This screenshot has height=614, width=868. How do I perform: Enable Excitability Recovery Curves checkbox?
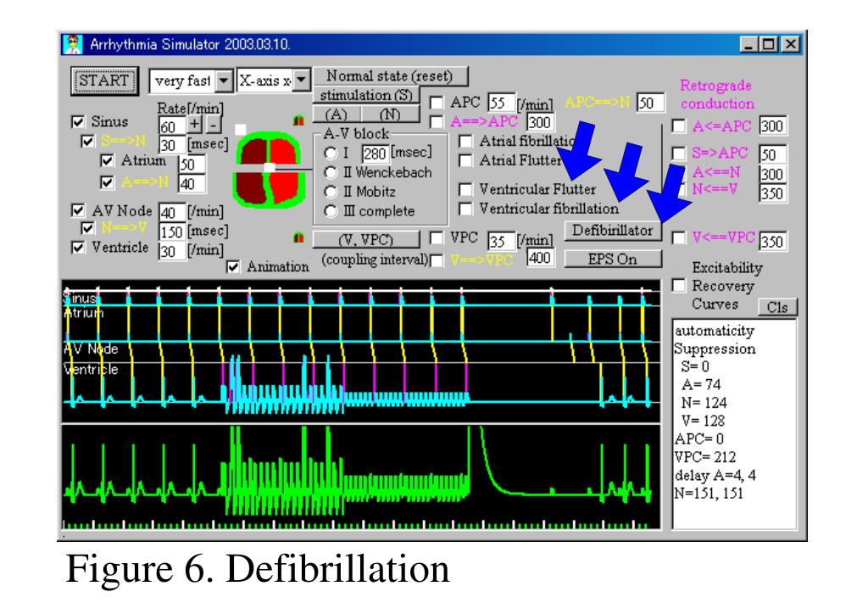coord(679,285)
